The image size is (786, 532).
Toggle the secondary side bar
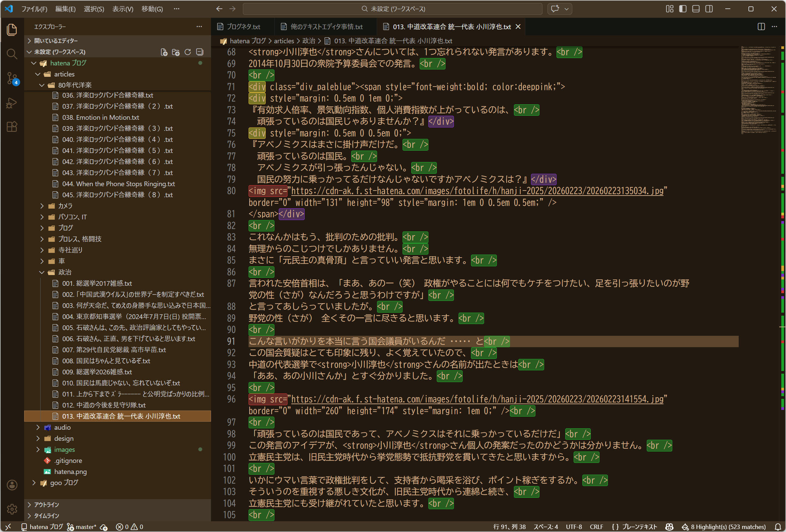(x=709, y=9)
